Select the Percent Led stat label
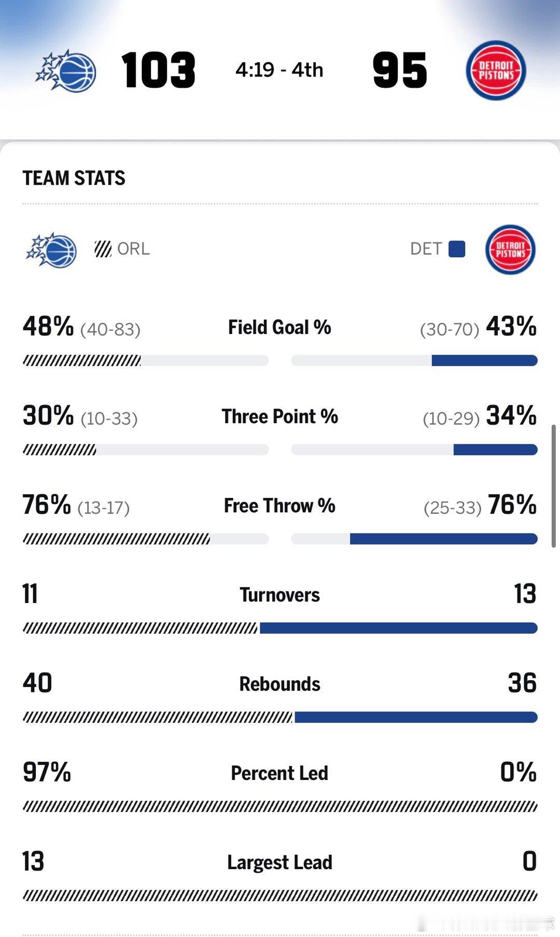 [279, 773]
